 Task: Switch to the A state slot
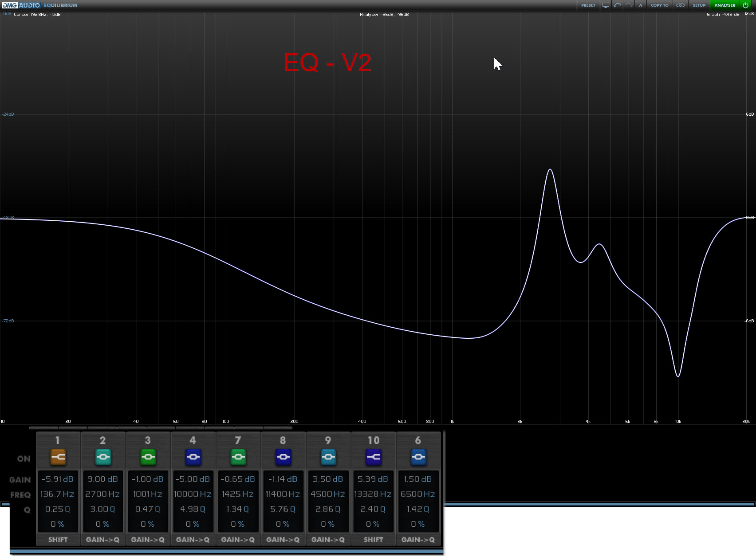pyautogui.click(x=640, y=5)
